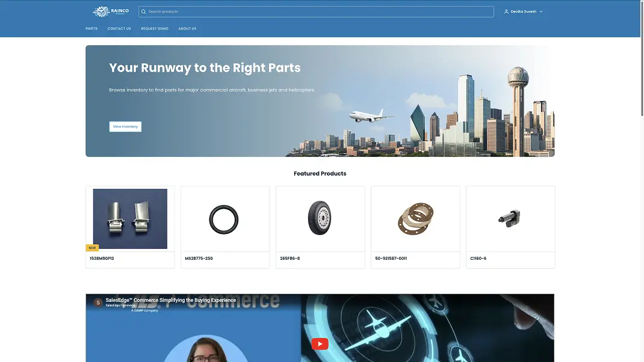
Task: Open the 265F86-8 tire image
Action: click(x=320, y=218)
